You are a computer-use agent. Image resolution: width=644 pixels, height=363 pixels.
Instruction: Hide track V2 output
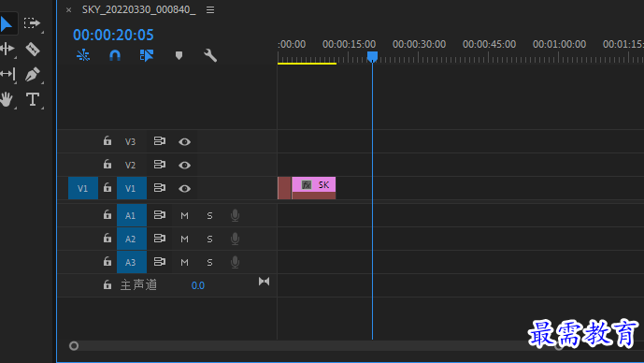click(184, 166)
